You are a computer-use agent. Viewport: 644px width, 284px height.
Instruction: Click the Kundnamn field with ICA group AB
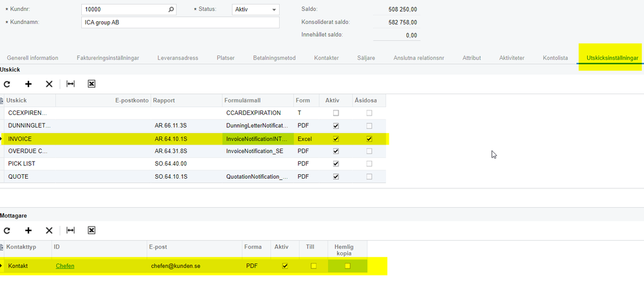tap(181, 23)
